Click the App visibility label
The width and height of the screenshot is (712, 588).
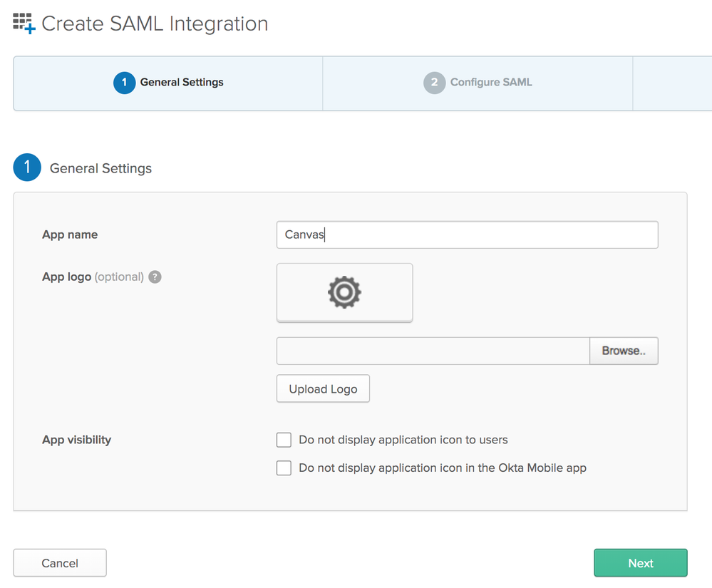(77, 440)
